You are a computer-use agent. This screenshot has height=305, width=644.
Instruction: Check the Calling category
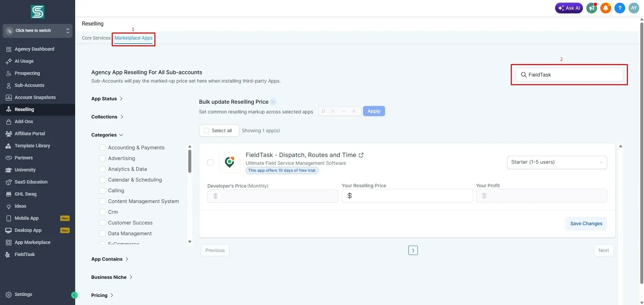pos(102,191)
